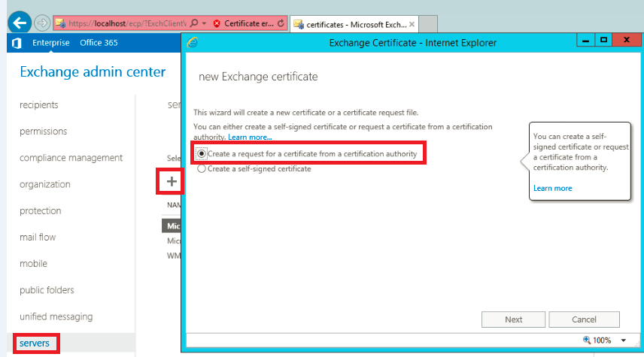
Task: Select Create a self-signed certificate option
Action: (201, 169)
